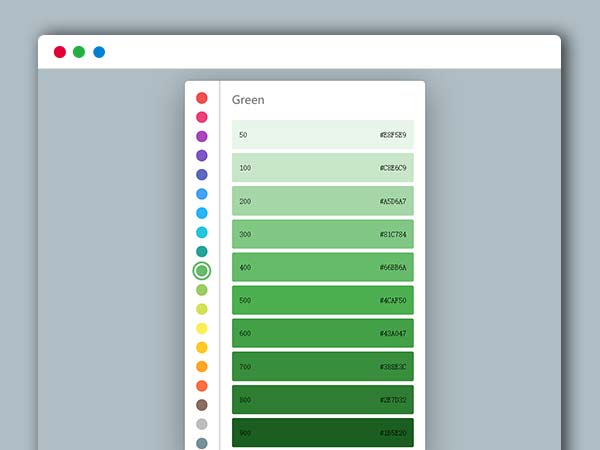This screenshot has height=450, width=600.
Task: Click the red window control dot
Action: [60, 52]
